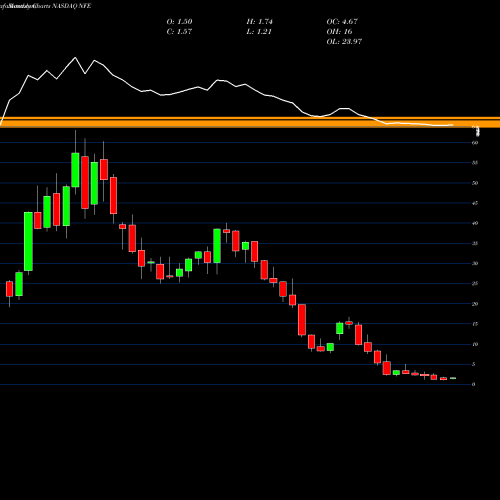500x500 pixels.
Task: Click the 25 price axis label
Action: pos(475,284)
